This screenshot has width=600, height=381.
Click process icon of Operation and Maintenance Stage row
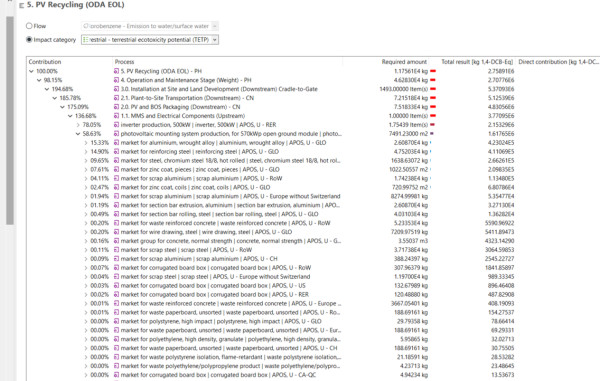pyautogui.click(x=116, y=80)
